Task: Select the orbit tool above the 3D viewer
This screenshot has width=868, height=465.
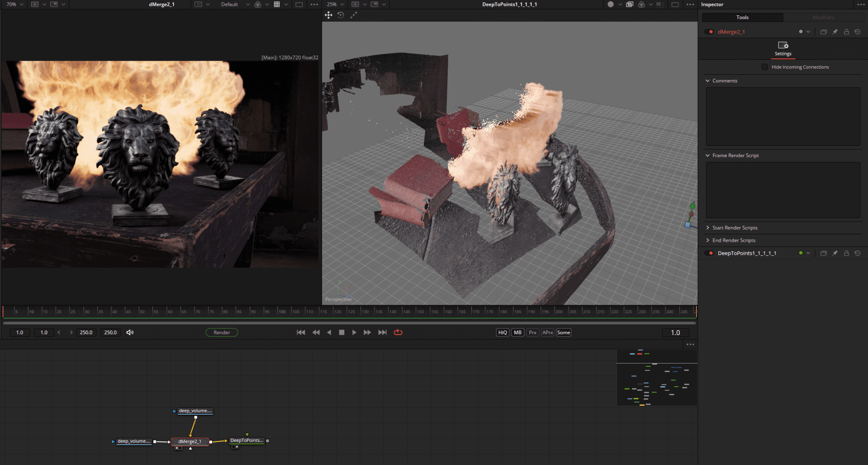Action: click(x=341, y=15)
